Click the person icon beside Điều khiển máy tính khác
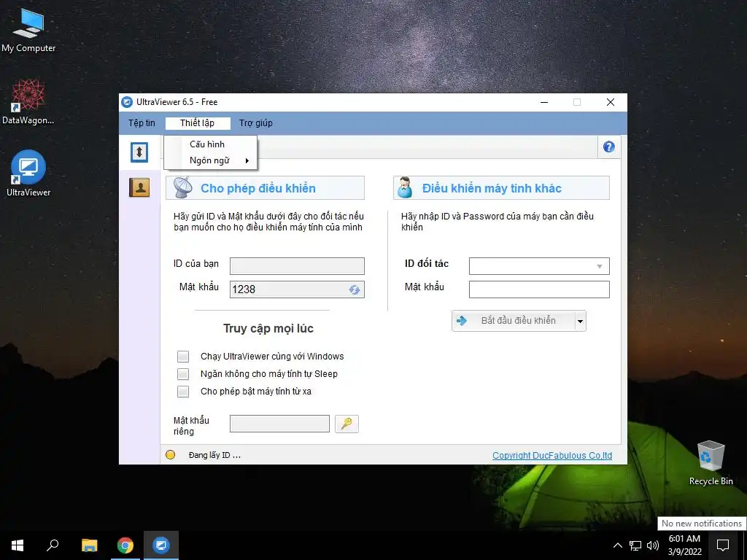 (404, 187)
